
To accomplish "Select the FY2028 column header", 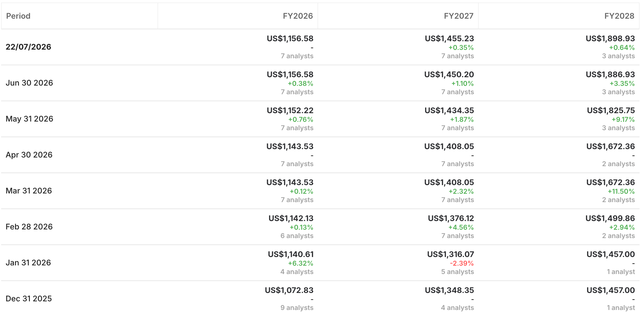I will click(619, 16).
